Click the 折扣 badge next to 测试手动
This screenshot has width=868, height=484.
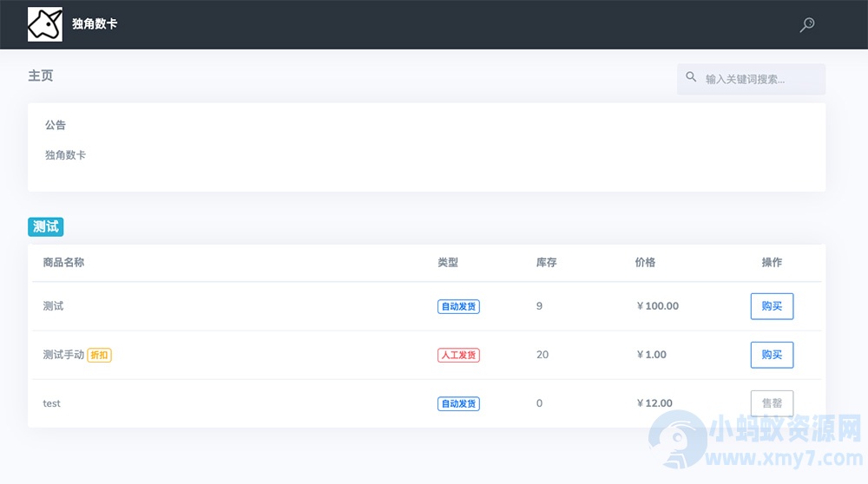tap(100, 355)
